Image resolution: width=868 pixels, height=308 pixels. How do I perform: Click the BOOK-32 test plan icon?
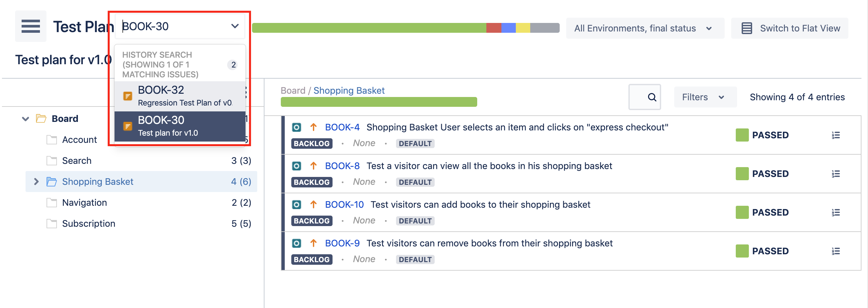pyautogui.click(x=128, y=96)
